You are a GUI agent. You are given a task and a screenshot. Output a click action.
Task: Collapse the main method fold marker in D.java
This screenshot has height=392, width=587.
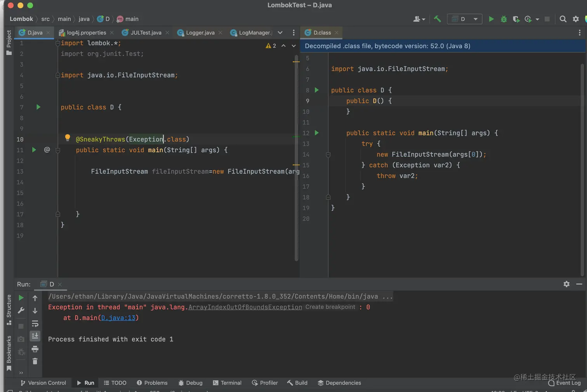(58, 150)
